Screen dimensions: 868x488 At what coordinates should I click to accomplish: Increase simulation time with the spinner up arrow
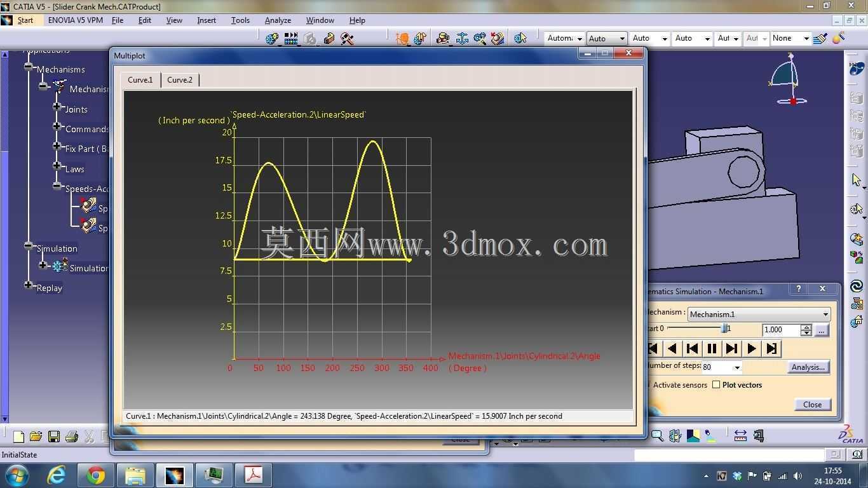coord(806,327)
